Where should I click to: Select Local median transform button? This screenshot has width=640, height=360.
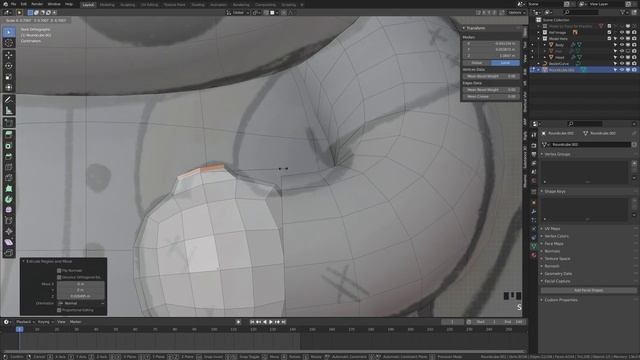point(505,63)
